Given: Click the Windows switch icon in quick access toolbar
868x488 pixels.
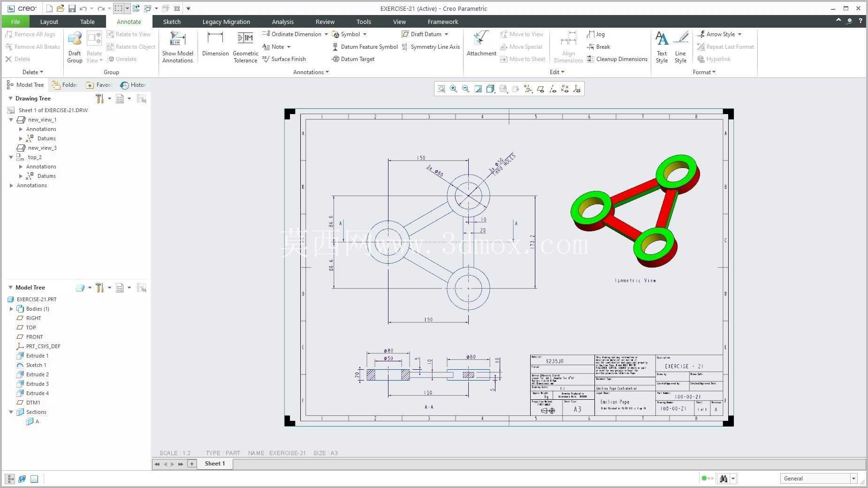Looking at the screenshot, I should 148,8.
